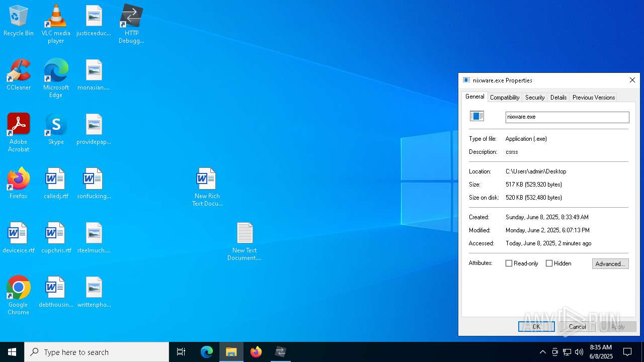Focus the taskbar search box
Viewport: 644px width, 362px height.
[97, 352]
